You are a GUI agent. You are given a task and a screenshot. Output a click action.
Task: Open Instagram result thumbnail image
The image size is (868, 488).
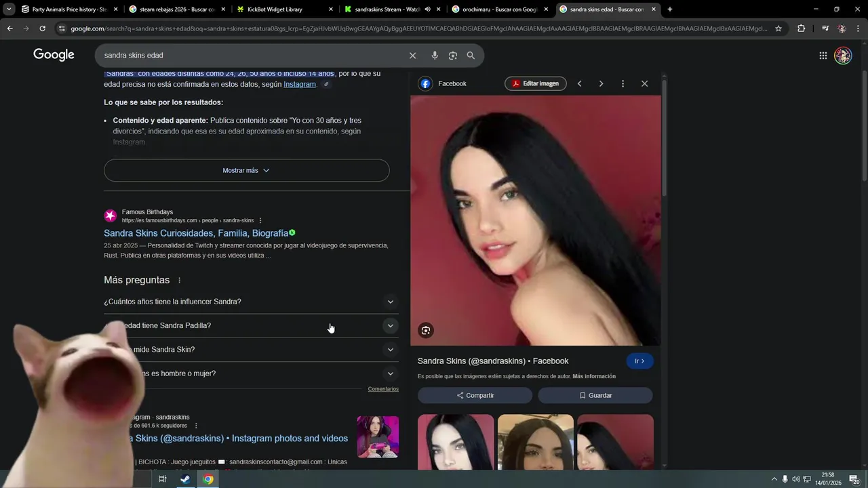click(378, 436)
